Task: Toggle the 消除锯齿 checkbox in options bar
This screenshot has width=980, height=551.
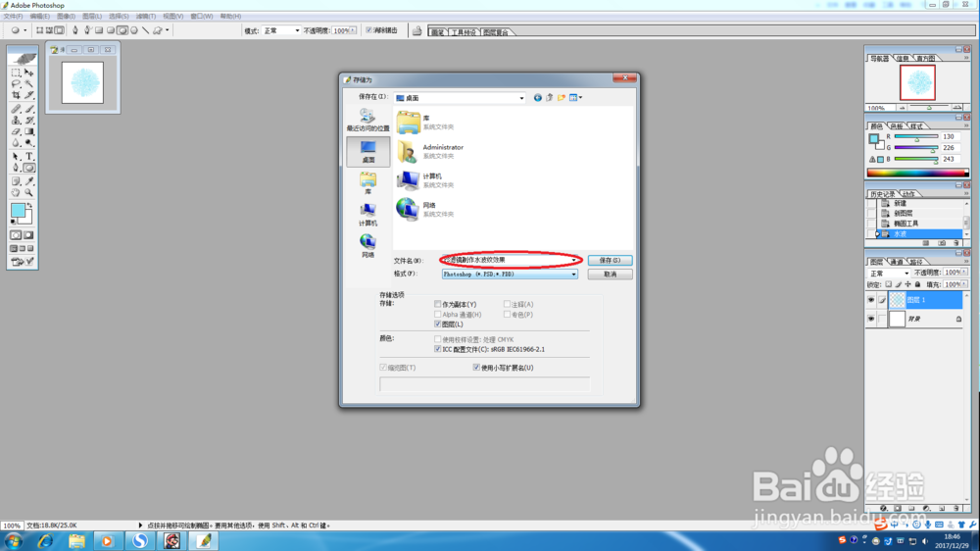Action: [368, 30]
